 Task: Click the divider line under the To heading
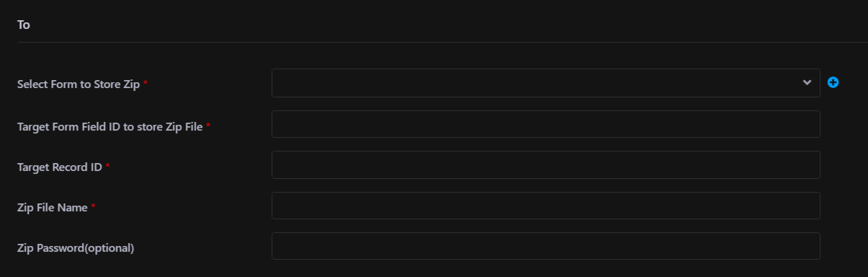442,42
